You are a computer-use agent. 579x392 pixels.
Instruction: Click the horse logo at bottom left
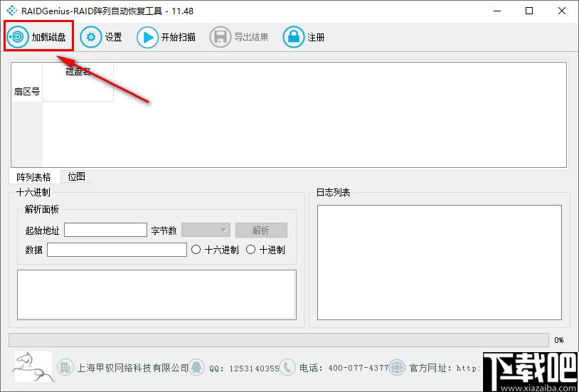31,367
